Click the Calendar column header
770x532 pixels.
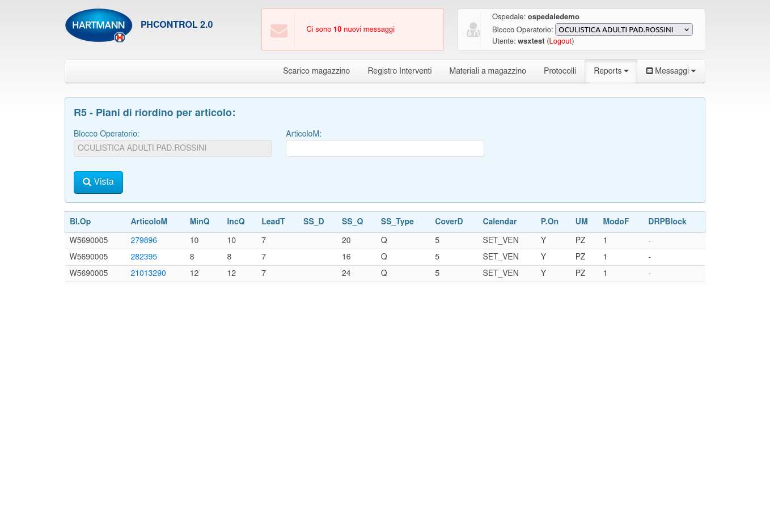pos(500,222)
